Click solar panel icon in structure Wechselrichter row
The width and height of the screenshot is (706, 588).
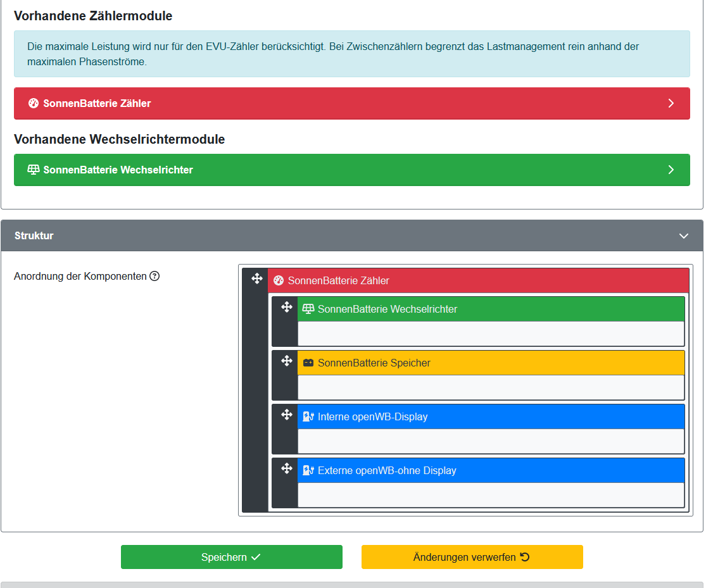point(308,309)
